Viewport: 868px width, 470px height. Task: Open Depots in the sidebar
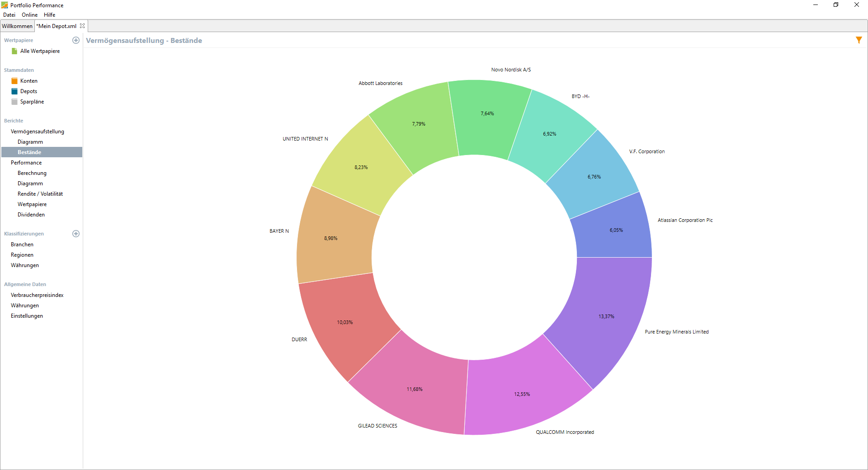click(x=29, y=91)
